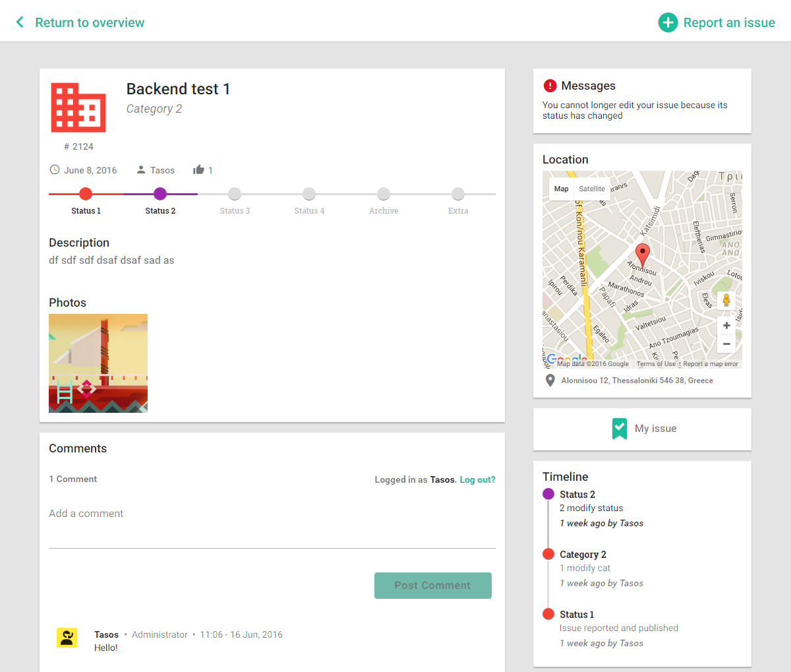Open the issue photo thumbnail

(98, 363)
